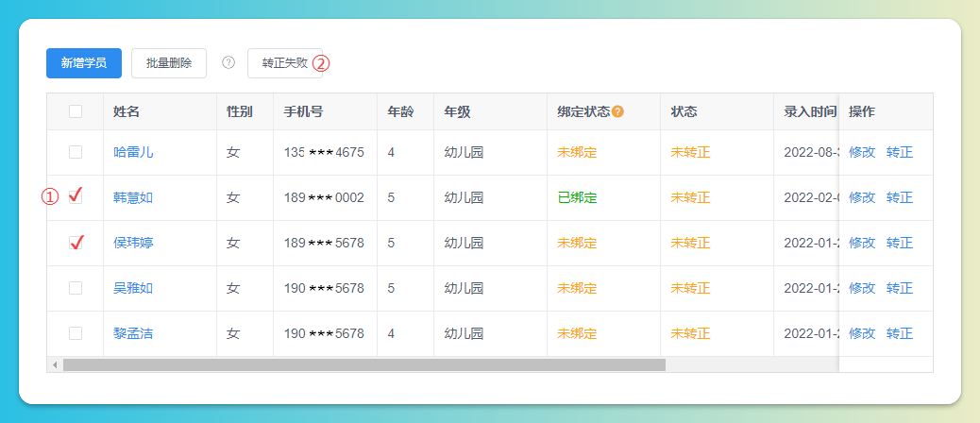This screenshot has height=423, width=980.
Task: Open student 韩慧如's name link
Action: 133,197
